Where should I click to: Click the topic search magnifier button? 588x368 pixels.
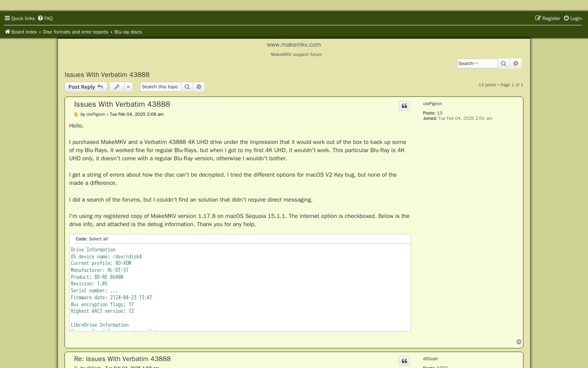click(187, 87)
